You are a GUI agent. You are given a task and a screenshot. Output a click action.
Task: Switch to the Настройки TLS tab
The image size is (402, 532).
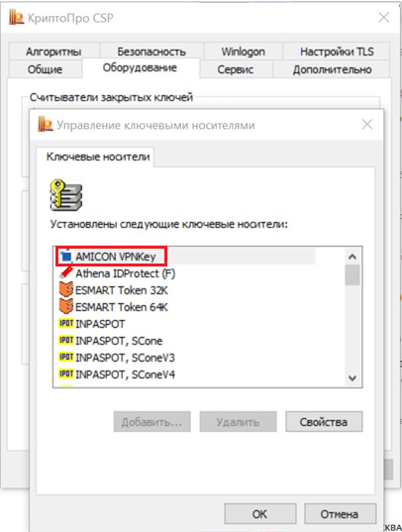(337, 52)
